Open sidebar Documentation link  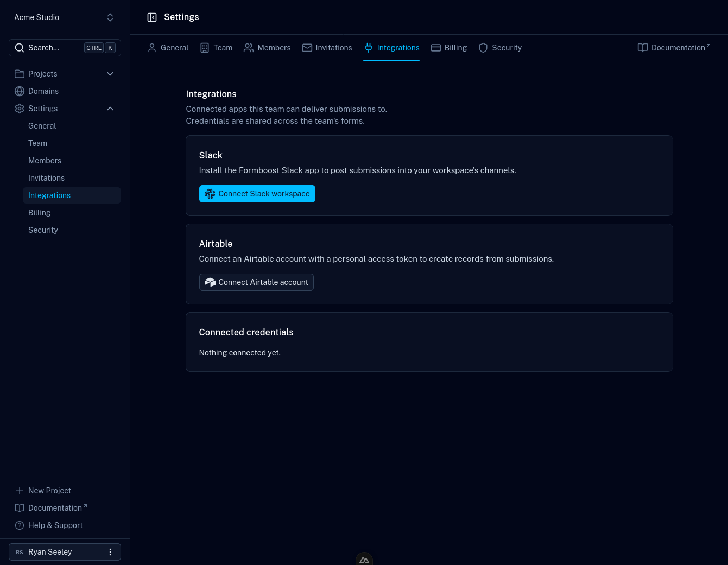pyautogui.click(x=65, y=508)
